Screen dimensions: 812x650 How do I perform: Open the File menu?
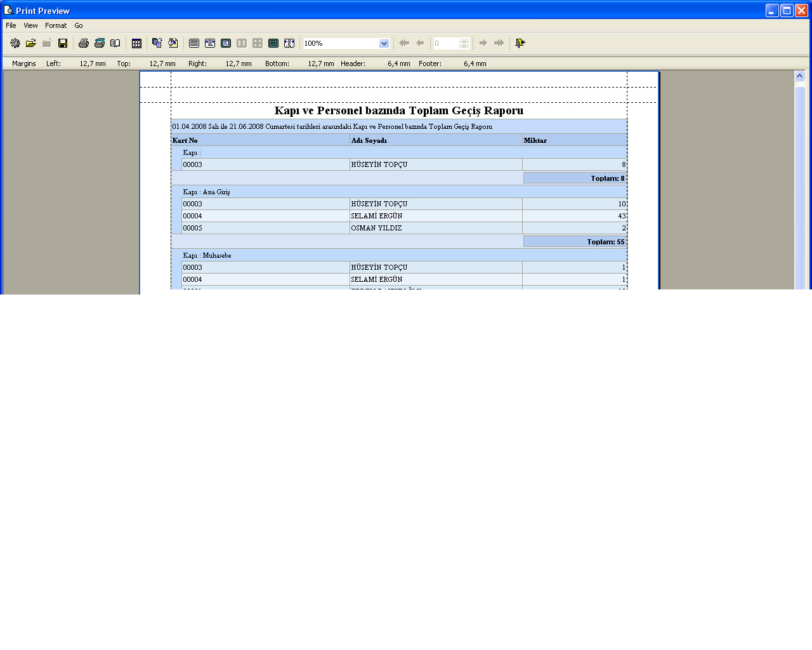coord(11,25)
